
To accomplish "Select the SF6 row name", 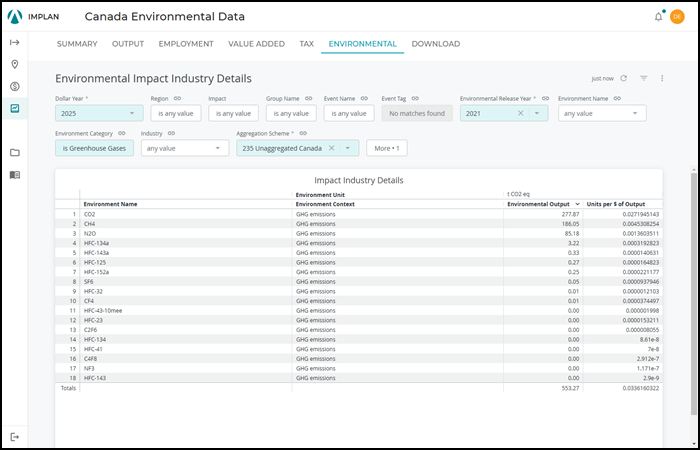I will click(x=88, y=282).
